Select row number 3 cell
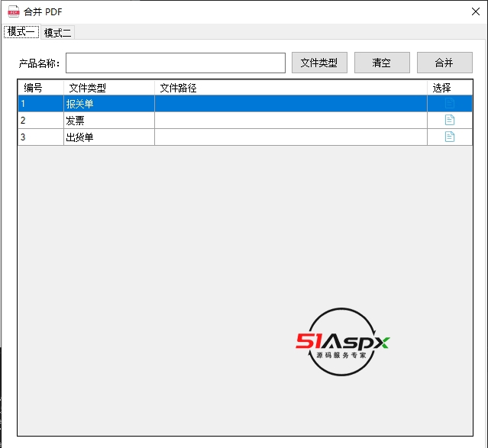This screenshot has height=448, width=488. click(x=40, y=137)
